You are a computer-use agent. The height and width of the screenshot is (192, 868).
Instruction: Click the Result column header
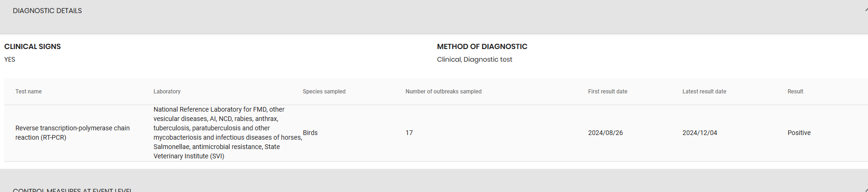tap(795, 92)
